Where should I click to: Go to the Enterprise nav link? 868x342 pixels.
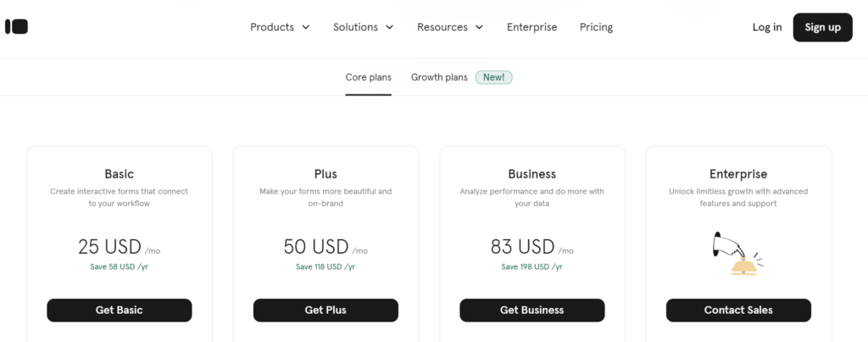(531, 27)
